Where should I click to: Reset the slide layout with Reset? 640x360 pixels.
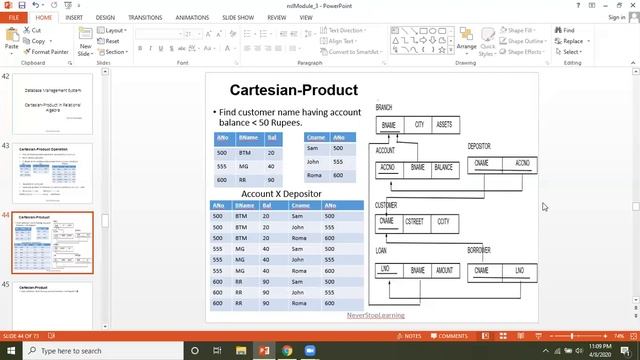(x=109, y=41)
